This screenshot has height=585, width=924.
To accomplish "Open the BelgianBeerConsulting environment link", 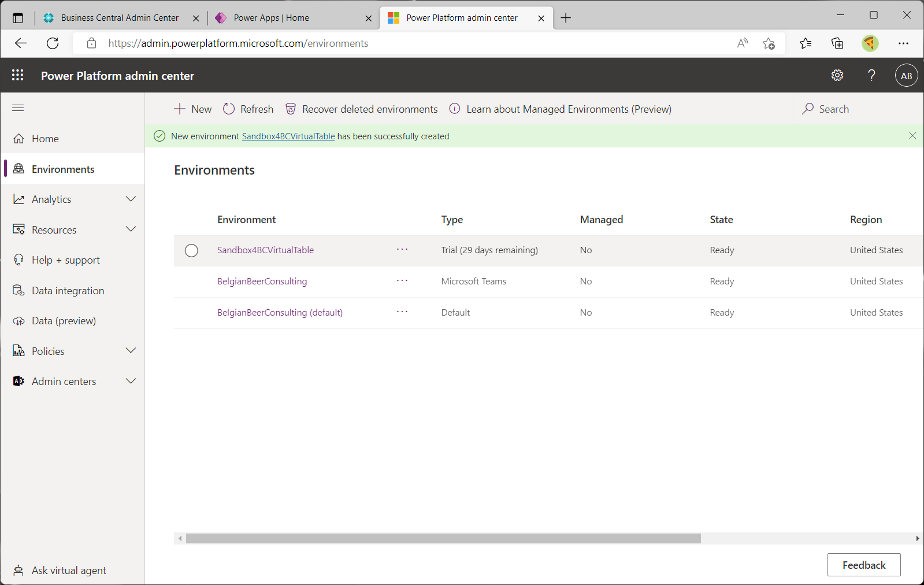I will [262, 282].
